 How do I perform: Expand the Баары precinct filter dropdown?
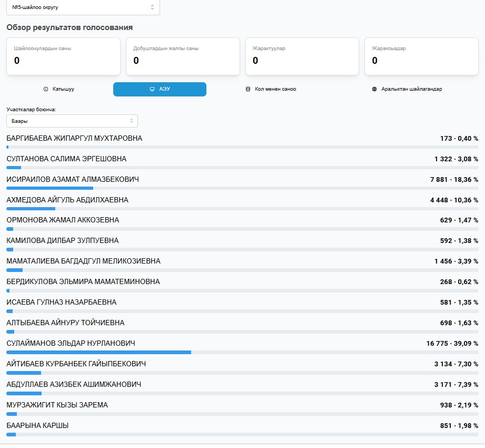pos(72,121)
